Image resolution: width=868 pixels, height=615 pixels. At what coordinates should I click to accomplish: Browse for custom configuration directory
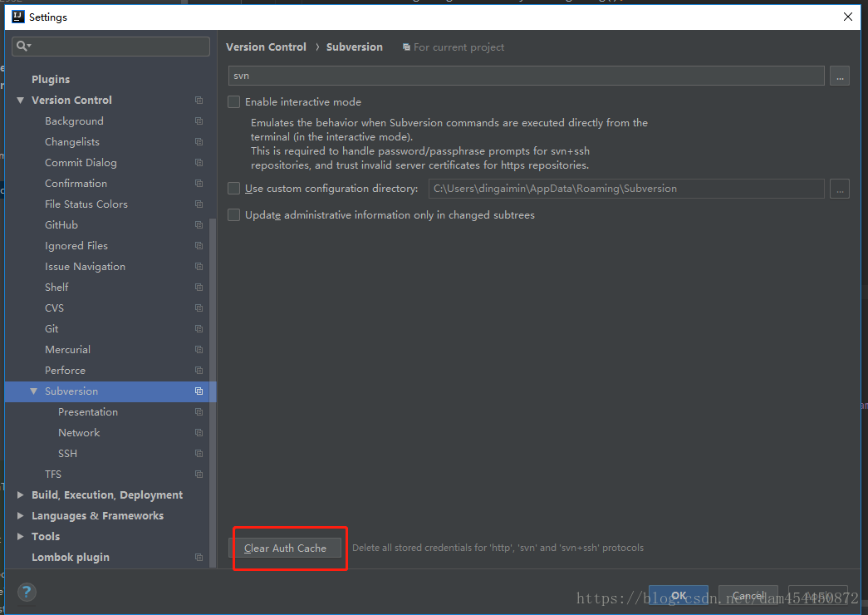[839, 189]
